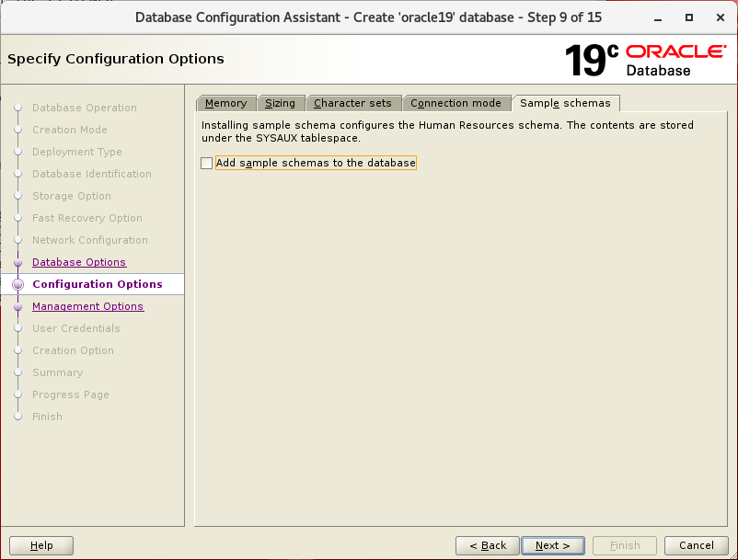The height and width of the screenshot is (560, 738).
Task: Maximize the Database Configuration Assistant window
Action: click(x=689, y=17)
